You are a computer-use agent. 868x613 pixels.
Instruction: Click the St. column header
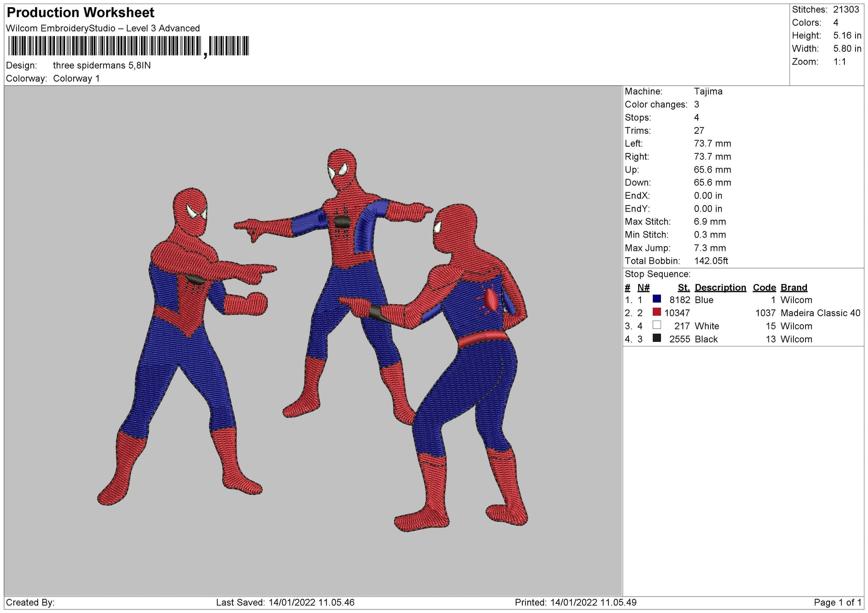(x=685, y=287)
